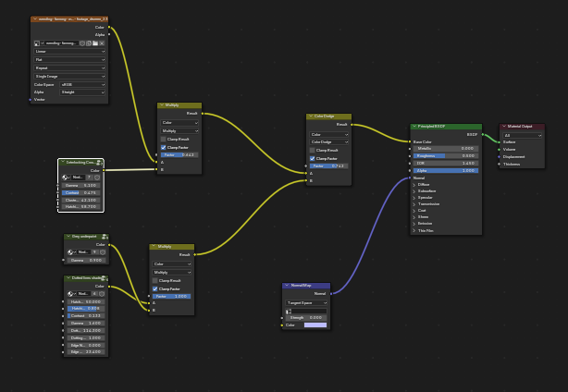
Task: Adjust the Roughness slider in Principled BSDF
Action: coord(446,156)
